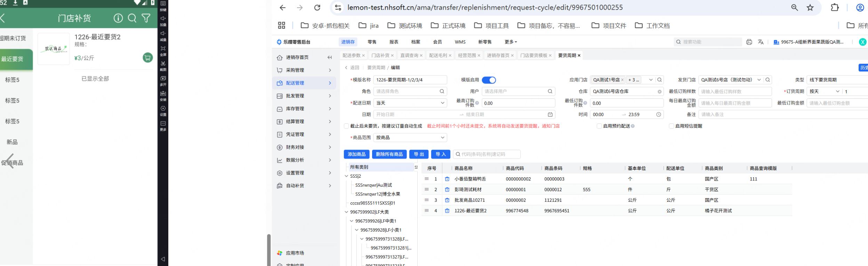Click the browser address bar URL
This screenshot has width=868, height=266.
coord(485,7)
